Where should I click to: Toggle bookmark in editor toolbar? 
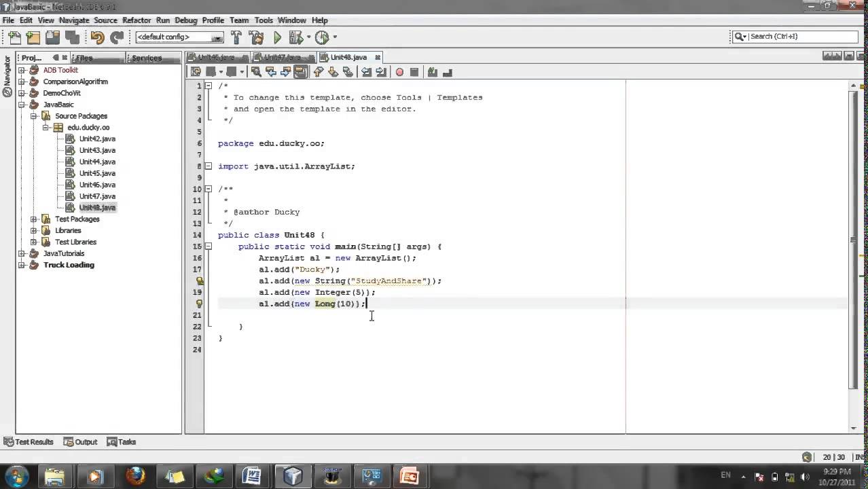pyautogui.click(x=348, y=72)
